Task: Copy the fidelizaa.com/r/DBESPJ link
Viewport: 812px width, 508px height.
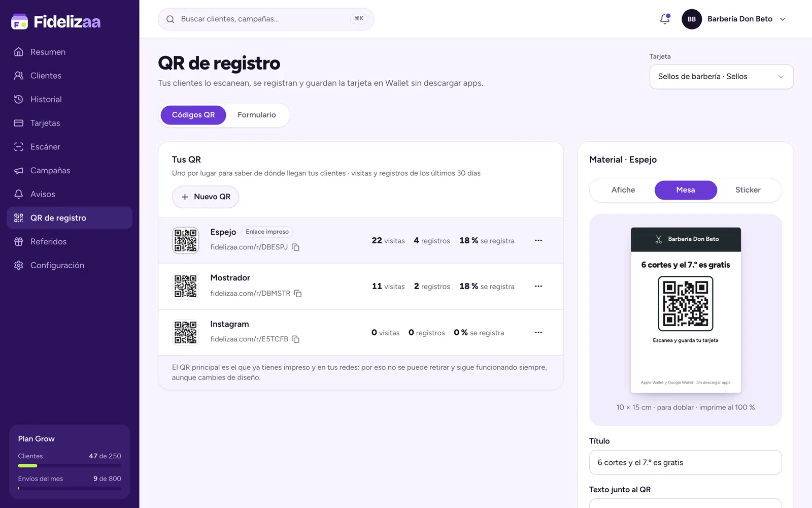Action: click(296, 247)
